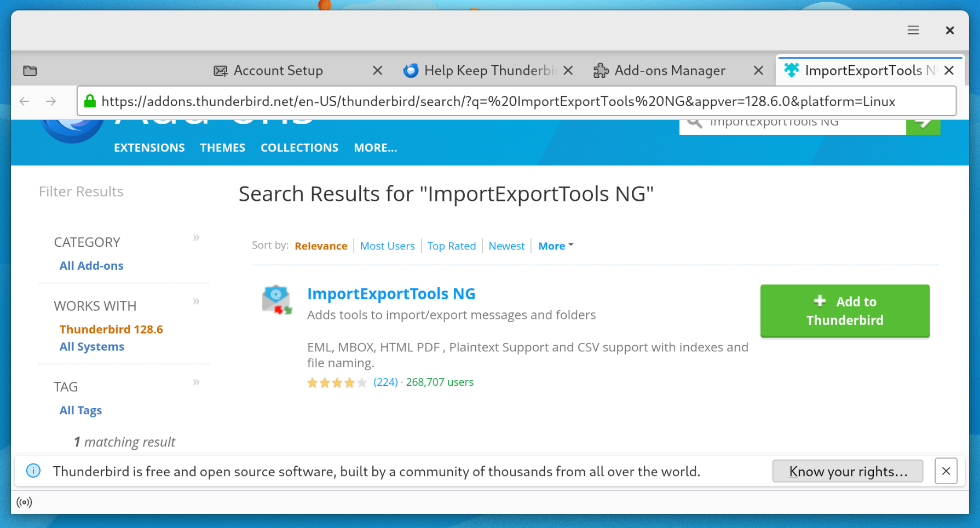Click the info icon in notification bar
This screenshot has width=980, height=528.
pyautogui.click(x=33, y=471)
